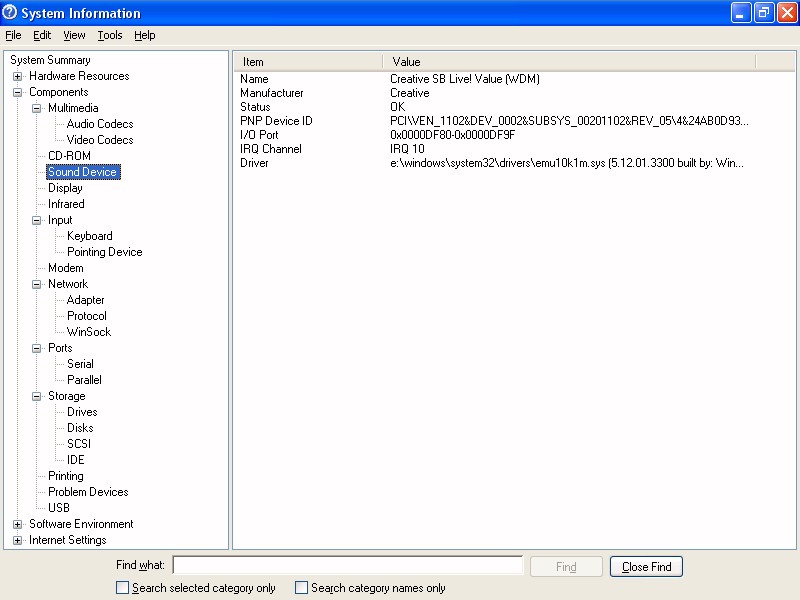Click the System Information title bar icon
The height and width of the screenshot is (600, 800).
coord(10,12)
